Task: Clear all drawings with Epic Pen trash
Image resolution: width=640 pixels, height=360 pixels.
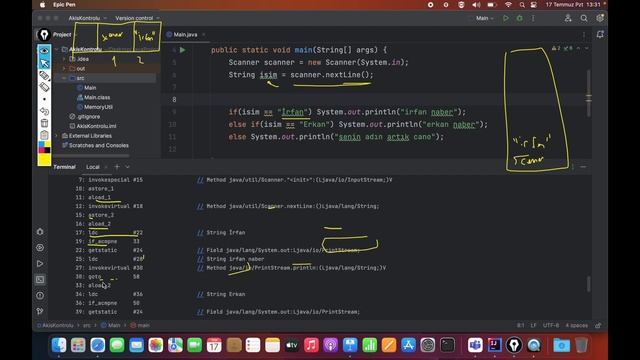Action: [x=44, y=123]
